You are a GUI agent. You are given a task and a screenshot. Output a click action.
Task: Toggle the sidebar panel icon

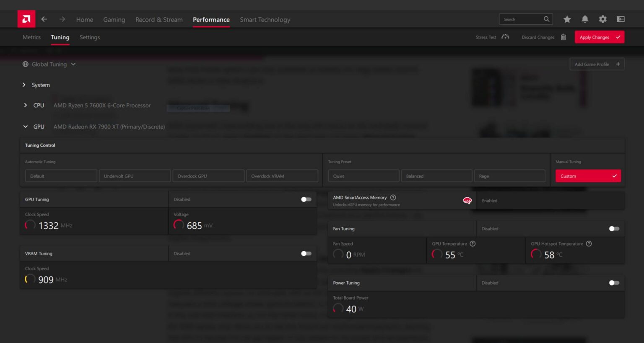[621, 19]
